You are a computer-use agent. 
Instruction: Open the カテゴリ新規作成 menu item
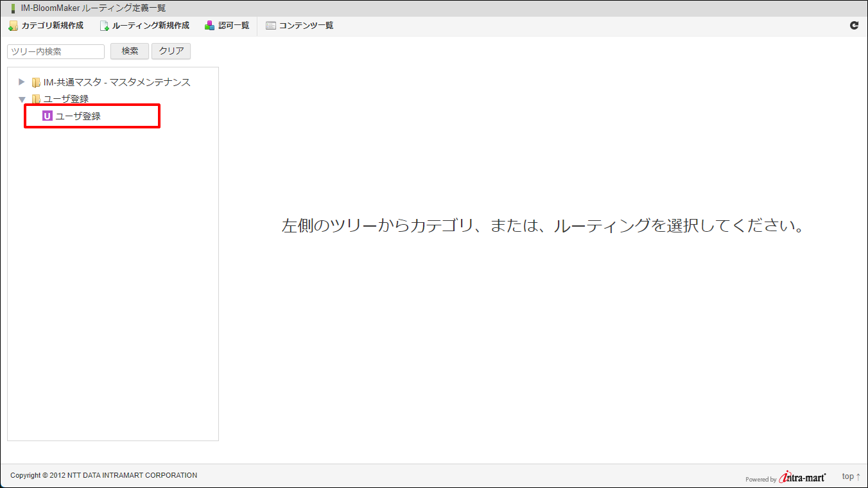tap(52, 26)
